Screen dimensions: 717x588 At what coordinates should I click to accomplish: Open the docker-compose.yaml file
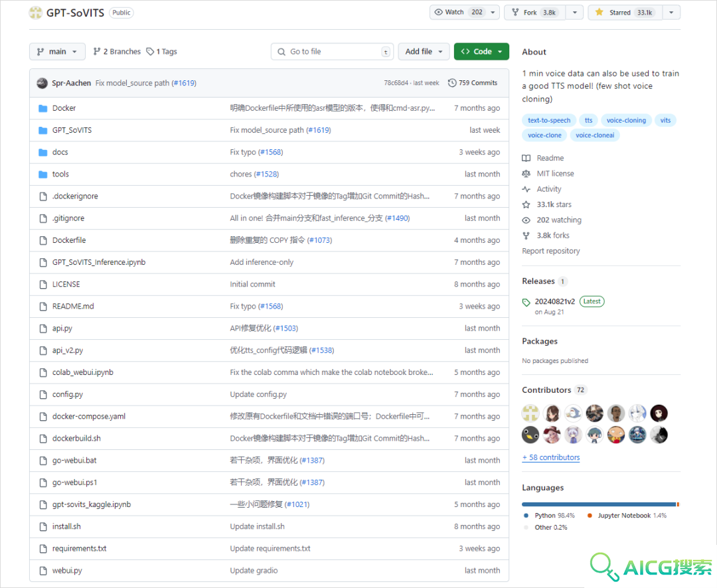click(89, 417)
